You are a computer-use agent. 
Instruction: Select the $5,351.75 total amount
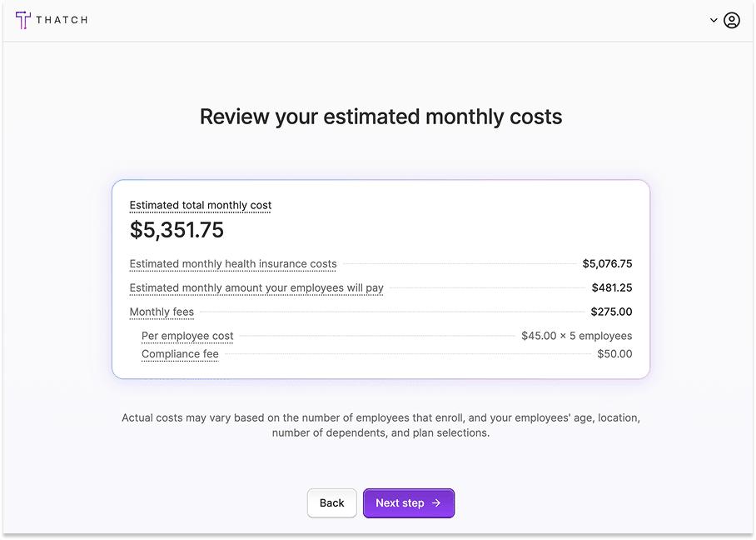click(177, 230)
